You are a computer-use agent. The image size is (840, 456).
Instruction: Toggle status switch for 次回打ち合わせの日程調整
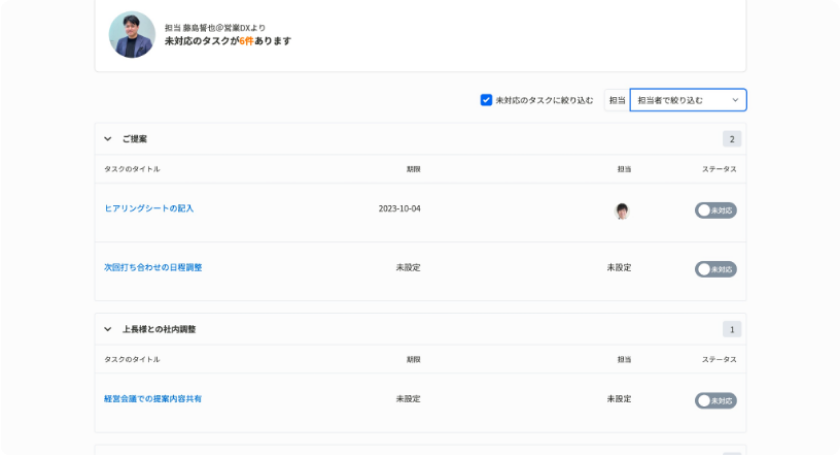[715, 269]
